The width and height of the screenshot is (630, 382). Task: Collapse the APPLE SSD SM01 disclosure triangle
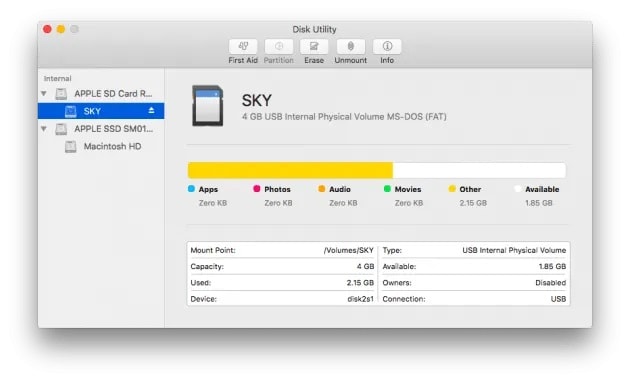44,129
